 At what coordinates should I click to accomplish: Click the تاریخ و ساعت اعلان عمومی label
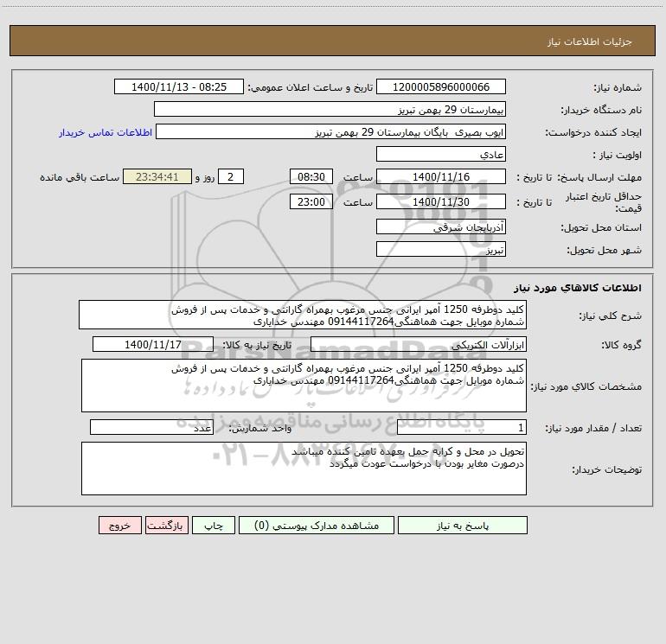coord(311,87)
